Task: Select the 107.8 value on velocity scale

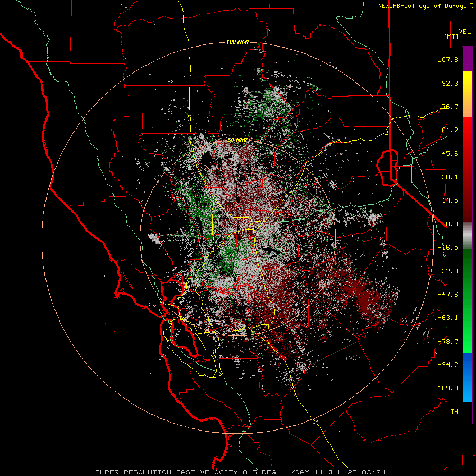Action: pyautogui.click(x=448, y=59)
